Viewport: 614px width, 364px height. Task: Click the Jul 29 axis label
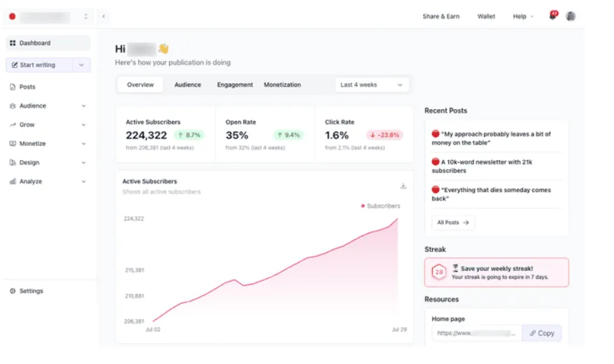[399, 330]
